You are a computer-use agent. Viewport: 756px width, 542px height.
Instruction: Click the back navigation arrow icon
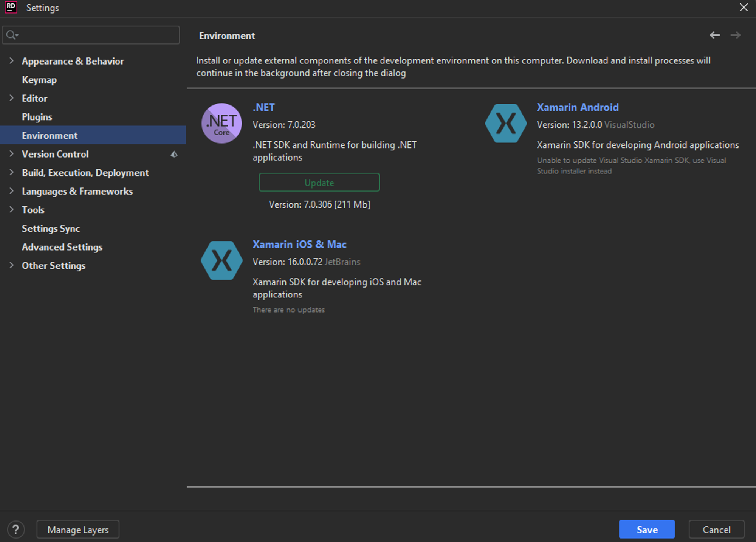[x=715, y=35]
